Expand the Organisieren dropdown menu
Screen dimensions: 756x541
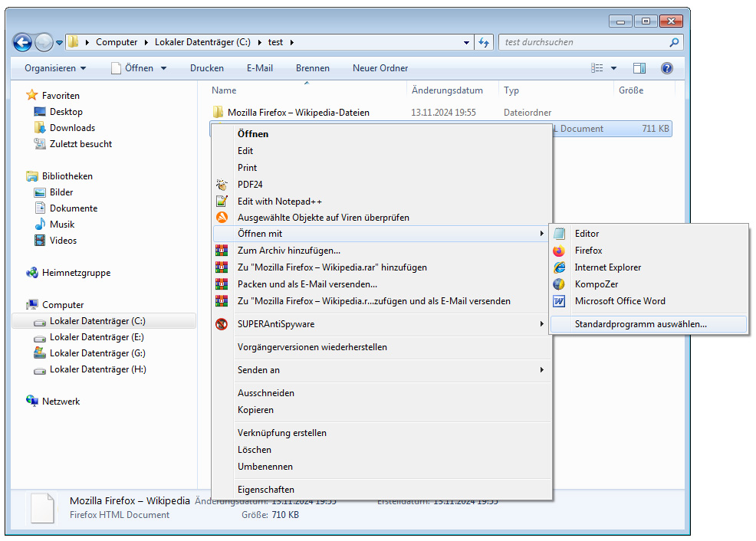point(55,68)
